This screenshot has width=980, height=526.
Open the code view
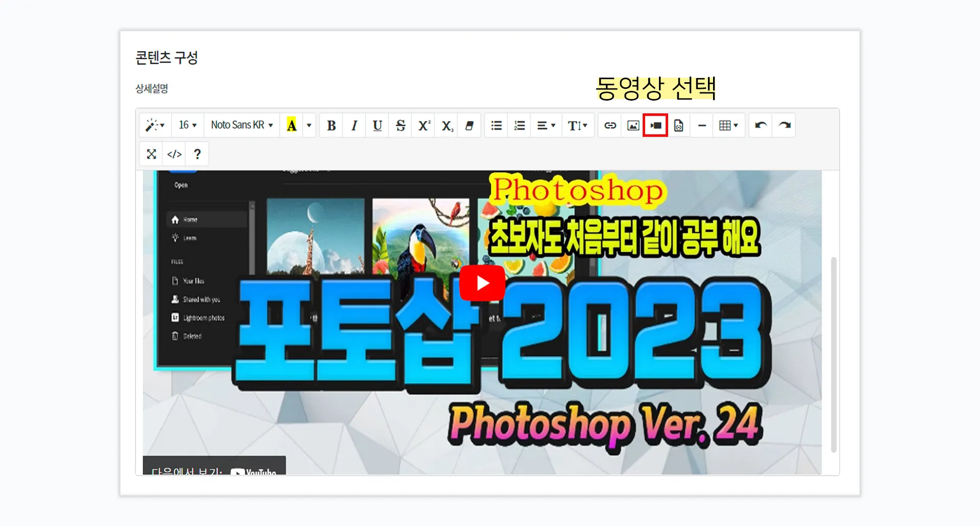174,154
